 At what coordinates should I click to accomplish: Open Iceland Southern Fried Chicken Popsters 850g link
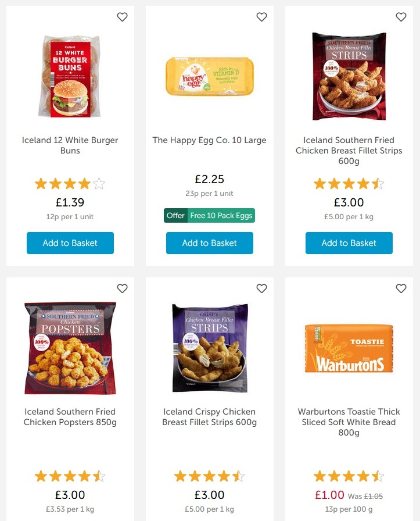click(x=70, y=417)
